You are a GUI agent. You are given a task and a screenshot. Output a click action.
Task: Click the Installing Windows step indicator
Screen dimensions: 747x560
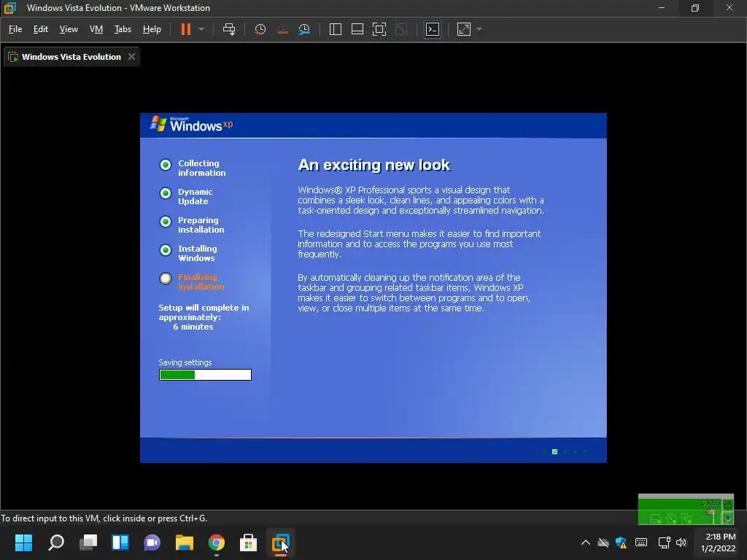[166, 250]
